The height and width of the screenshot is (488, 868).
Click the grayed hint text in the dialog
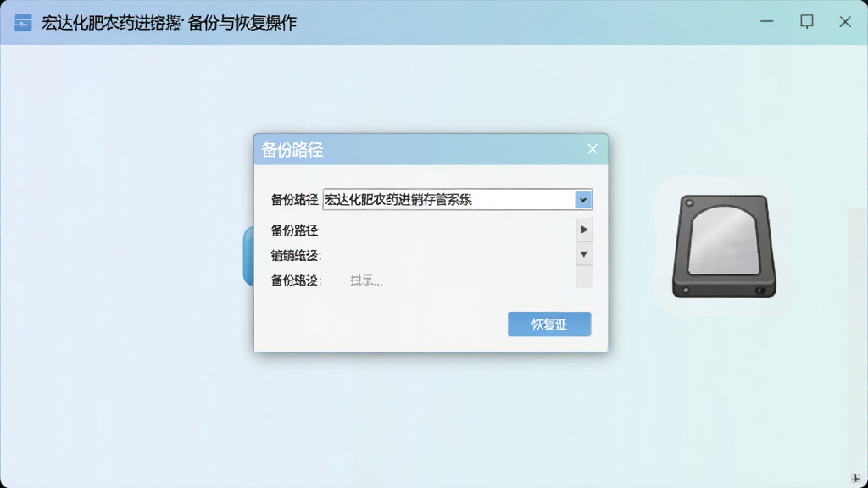pyautogui.click(x=366, y=280)
